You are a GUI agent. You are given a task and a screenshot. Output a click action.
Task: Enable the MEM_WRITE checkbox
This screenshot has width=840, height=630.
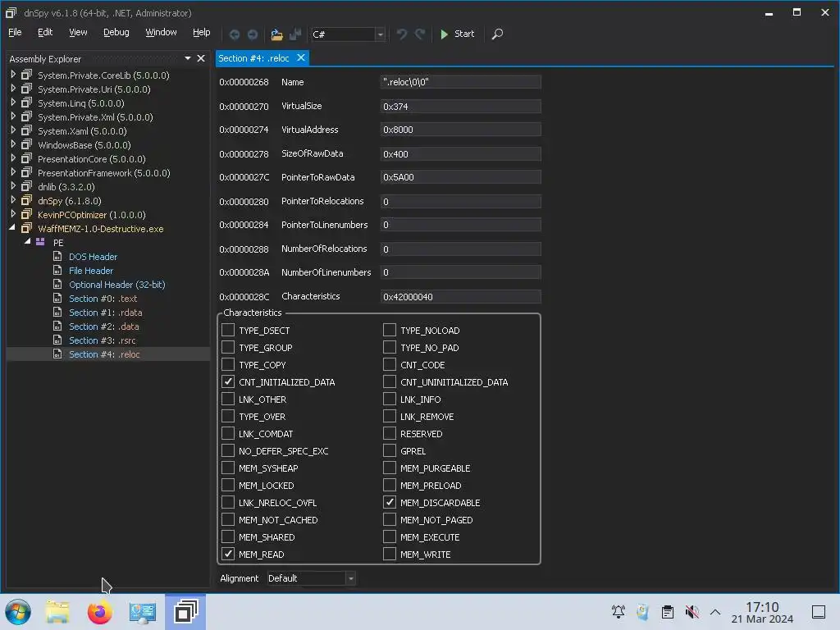[390, 554]
